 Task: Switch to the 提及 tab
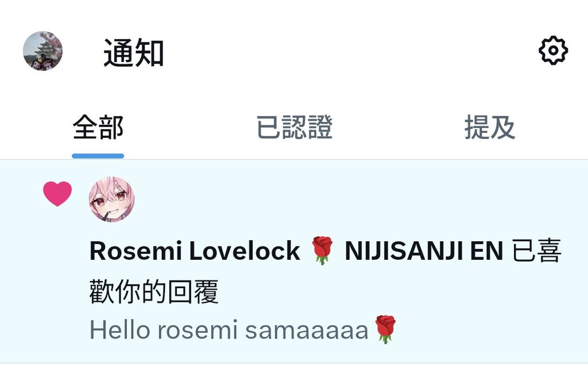(x=490, y=128)
